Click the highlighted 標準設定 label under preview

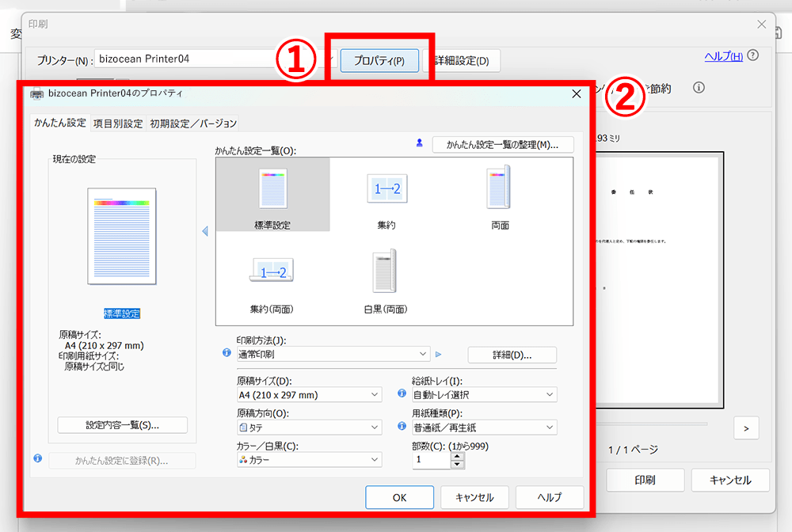122,313
